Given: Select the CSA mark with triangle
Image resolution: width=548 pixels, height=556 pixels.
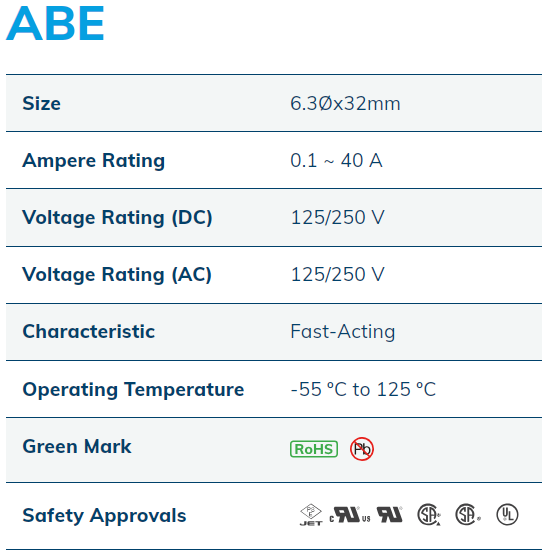Looking at the screenshot, I should [429, 515].
